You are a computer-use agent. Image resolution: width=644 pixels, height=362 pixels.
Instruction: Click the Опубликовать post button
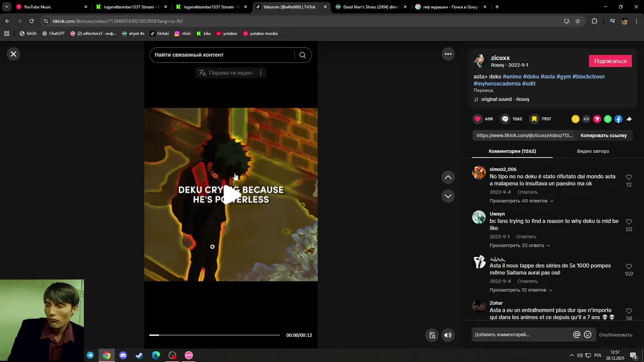(615, 335)
